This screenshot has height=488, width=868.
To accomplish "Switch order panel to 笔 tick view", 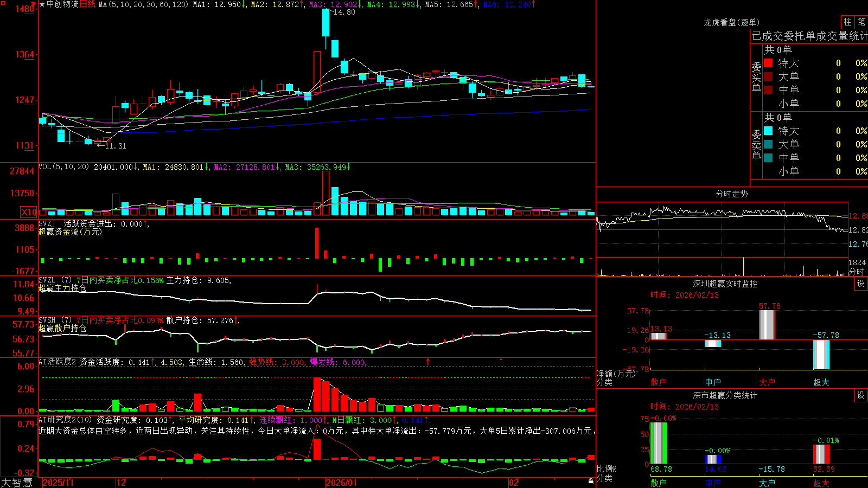I will click(x=861, y=22).
